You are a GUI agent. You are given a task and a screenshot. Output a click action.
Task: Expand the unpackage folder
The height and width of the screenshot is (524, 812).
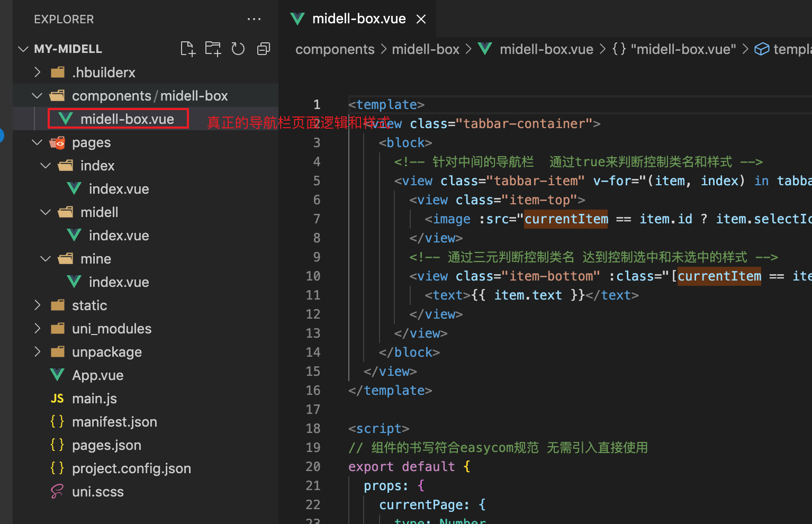pos(37,351)
